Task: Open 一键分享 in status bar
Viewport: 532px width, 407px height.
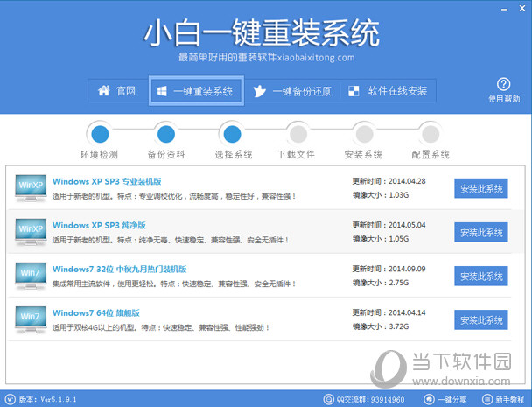Action: (x=451, y=399)
